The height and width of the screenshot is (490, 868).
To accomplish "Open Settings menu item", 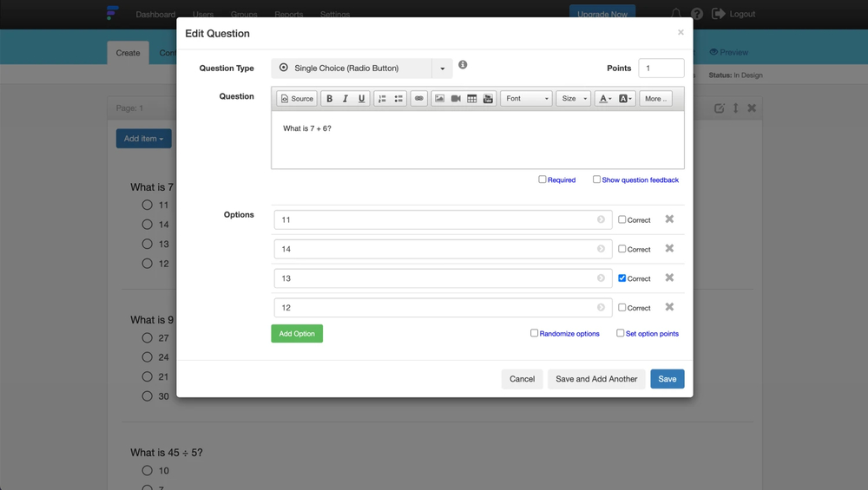I will [x=335, y=15].
